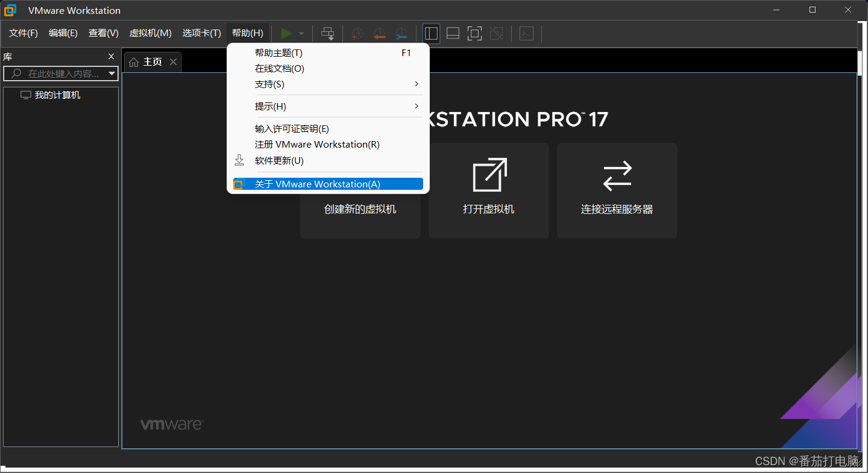This screenshot has height=473, width=868.
Task: Close the 库 library panel
Action: (111, 57)
